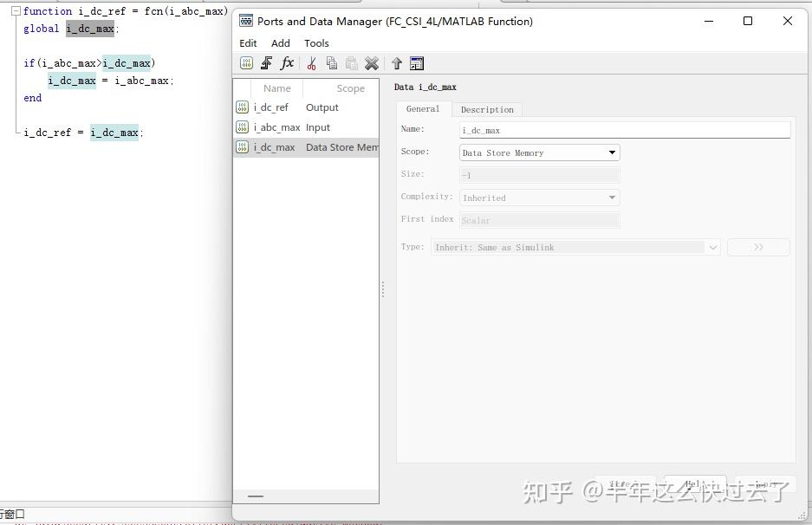Click the Paste icon in the toolbar
Screen dimensions: 812x525
click(x=353, y=62)
